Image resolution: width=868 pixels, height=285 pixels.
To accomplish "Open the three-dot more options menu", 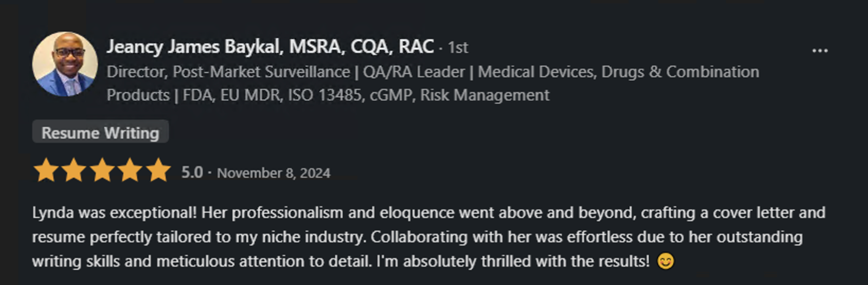I will (820, 50).
